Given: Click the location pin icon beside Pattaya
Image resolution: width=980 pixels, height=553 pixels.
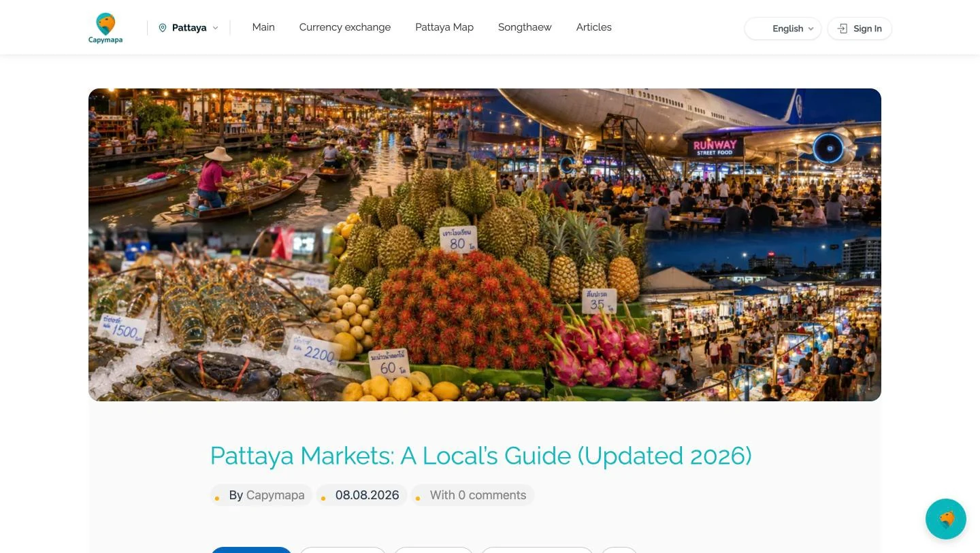Looking at the screenshot, I should click(163, 28).
